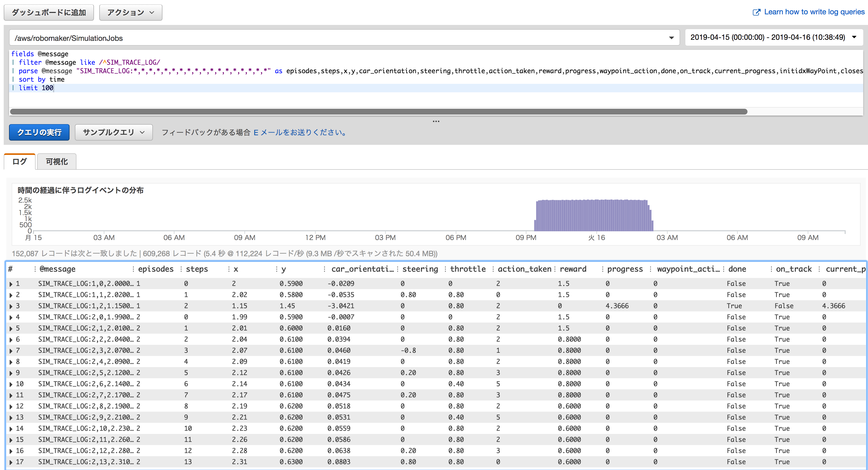Click the query editor horizontal scrollbar
Screen dimensions: 868x470
pyautogui.click(x=379, y=111)
